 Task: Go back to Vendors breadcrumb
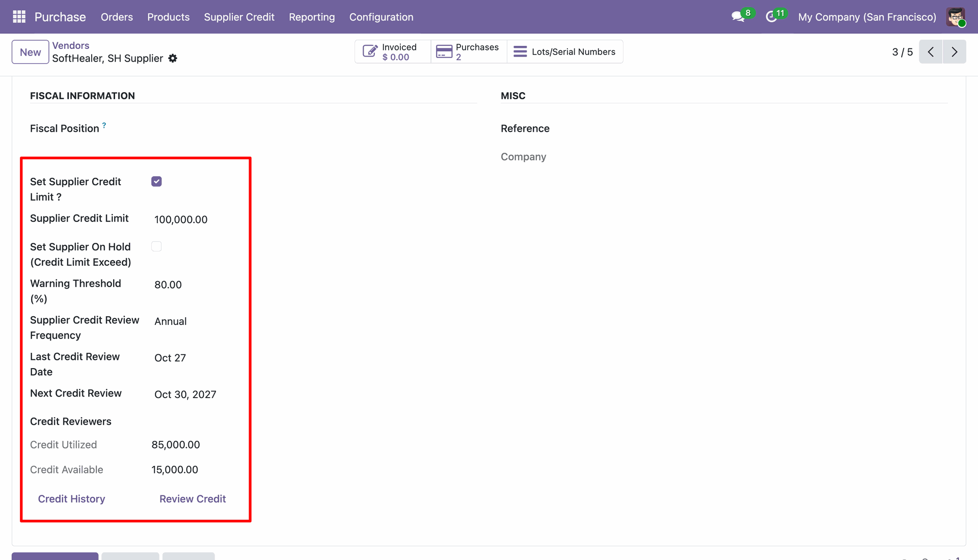(71, 45)
